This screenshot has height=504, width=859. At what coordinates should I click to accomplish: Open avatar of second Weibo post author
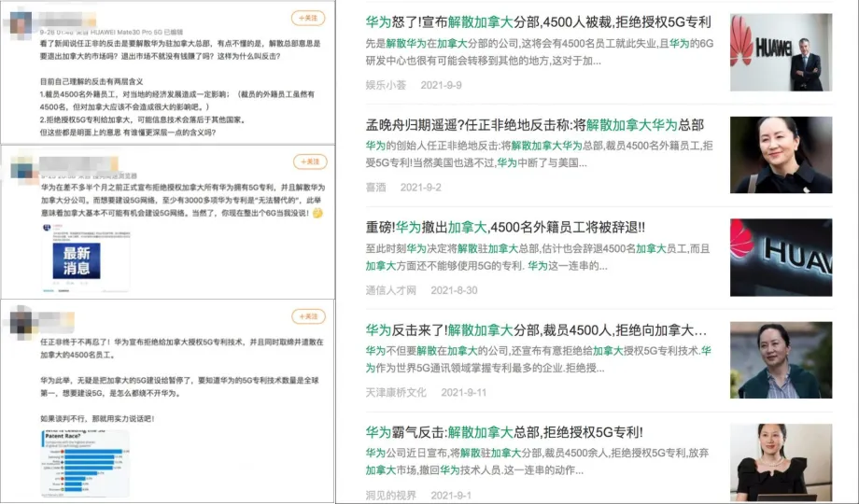tap(23, 167)
